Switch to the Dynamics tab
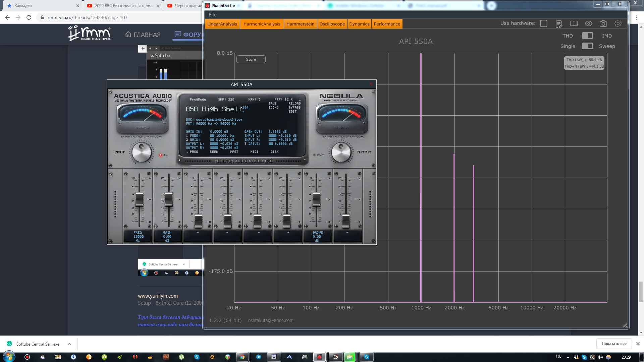Image resolution: width=644 pixels, height=362 pixels. 359,24
